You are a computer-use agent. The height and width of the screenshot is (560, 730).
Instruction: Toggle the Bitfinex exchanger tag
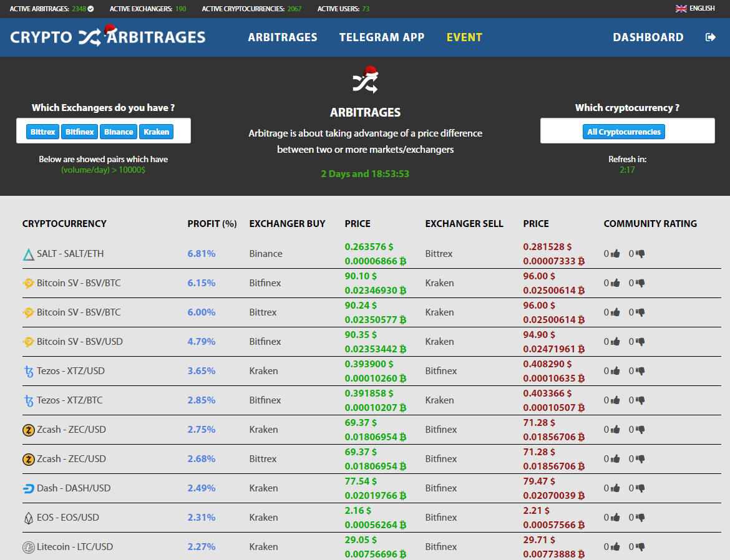click(x=80, y=132)
